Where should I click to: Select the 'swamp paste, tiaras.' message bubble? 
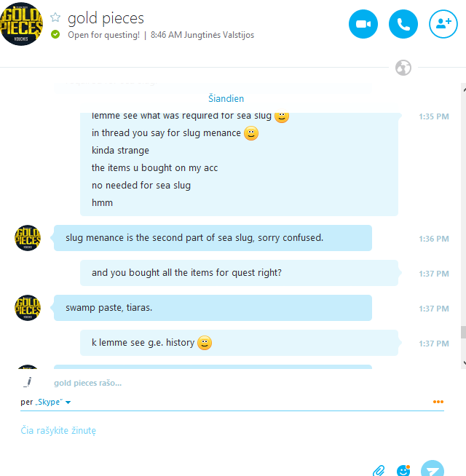(213, 308)
